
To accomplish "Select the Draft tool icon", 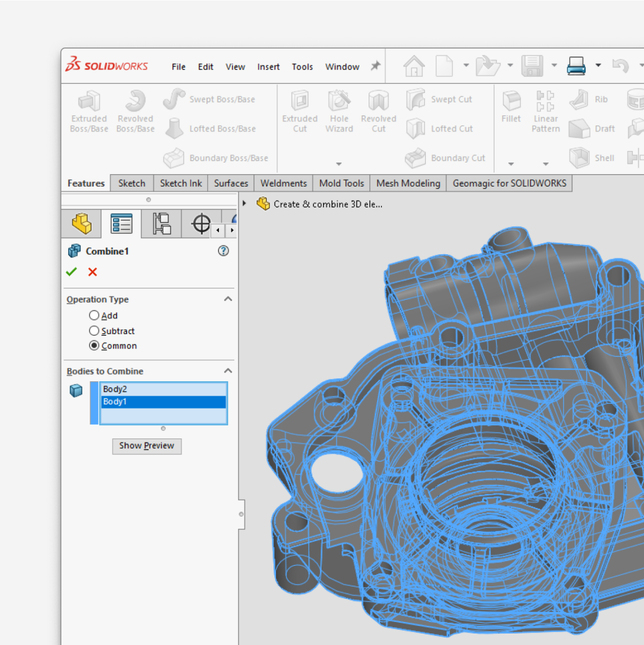I will [x=579, y=128].
